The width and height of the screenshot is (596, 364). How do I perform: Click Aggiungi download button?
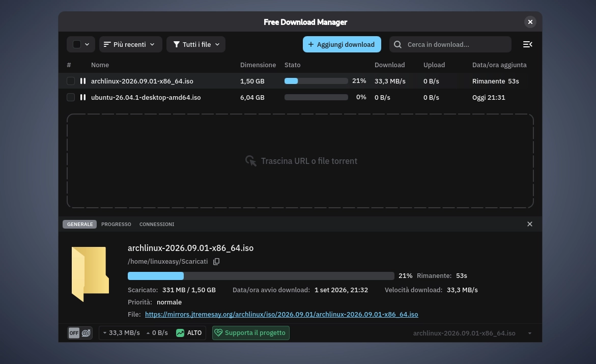point(342,44)
